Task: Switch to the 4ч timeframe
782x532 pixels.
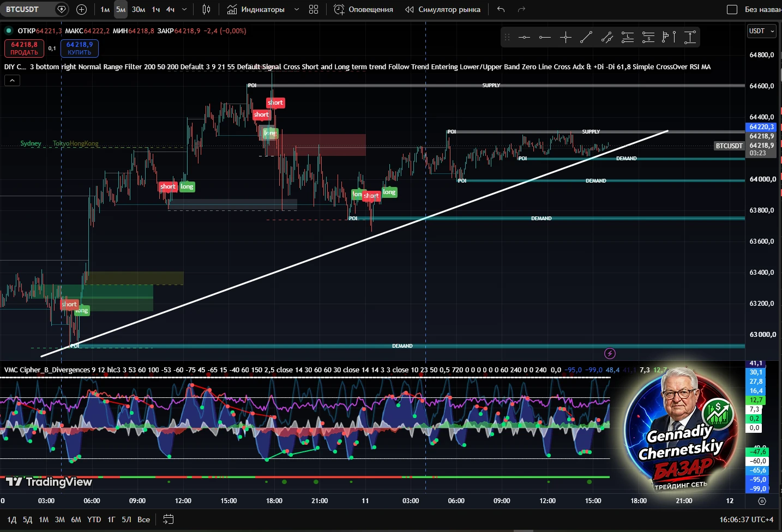Action: tap(171, 9)
